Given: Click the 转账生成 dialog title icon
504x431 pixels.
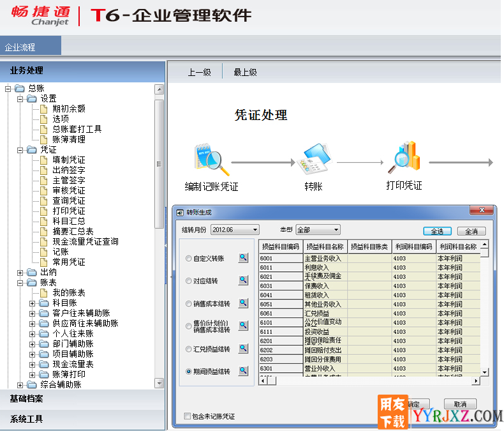Looking at the screenshot, I should 180,213.
